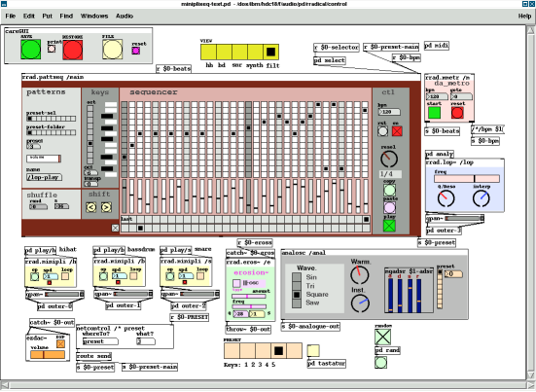Open the Audio menu
The width and height of the screenshot is (536, 392).
point(125,17)
